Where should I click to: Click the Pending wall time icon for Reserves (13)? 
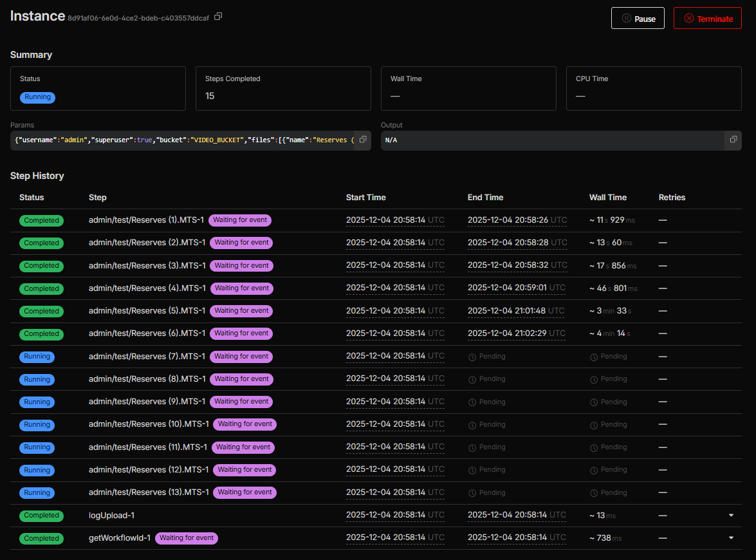[594, 492]
